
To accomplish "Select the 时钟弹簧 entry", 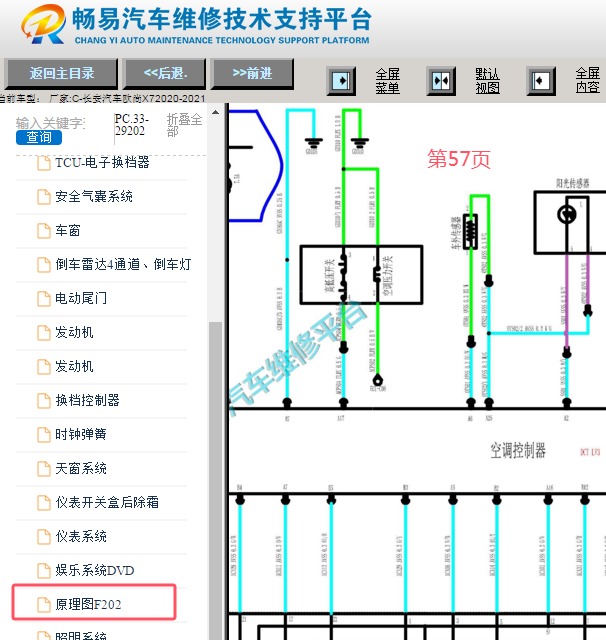I will [81, 434].
